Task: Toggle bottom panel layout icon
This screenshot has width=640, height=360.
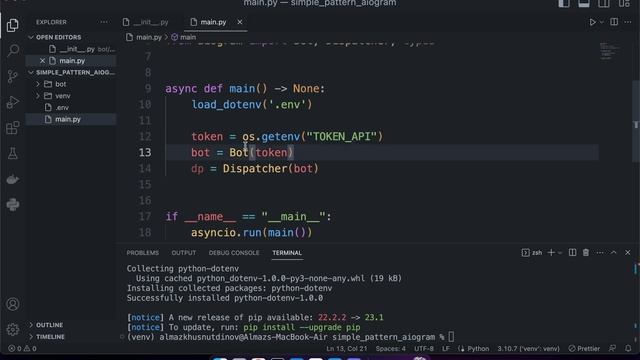Action: point(584,4)
